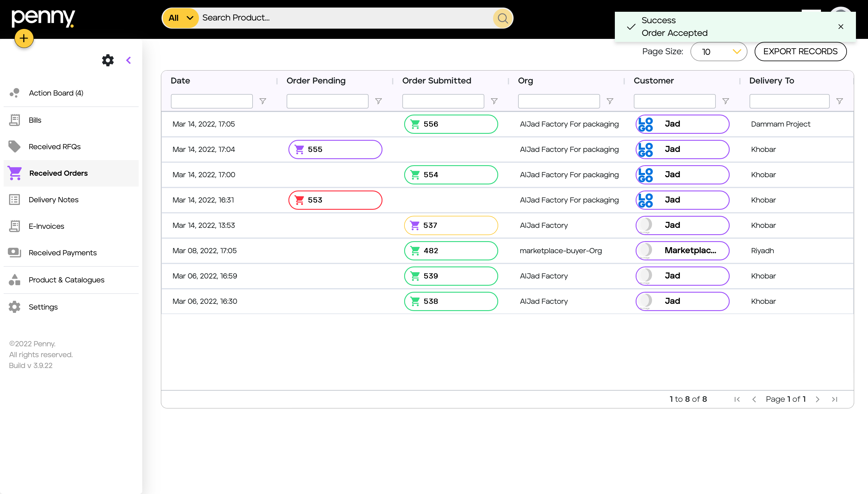Open sidebar gear settings icon
868x494 pixels.
pyautogui.click(x=108, y=60)
